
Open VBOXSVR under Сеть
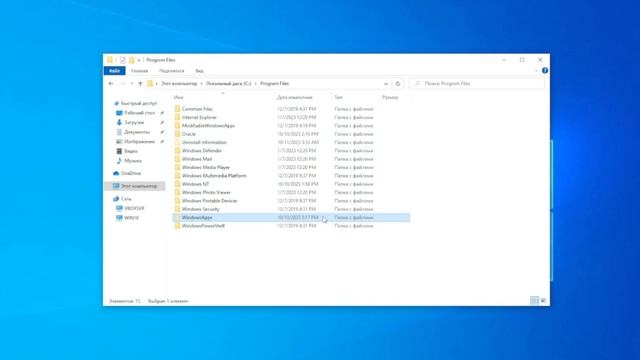point(134,208)
